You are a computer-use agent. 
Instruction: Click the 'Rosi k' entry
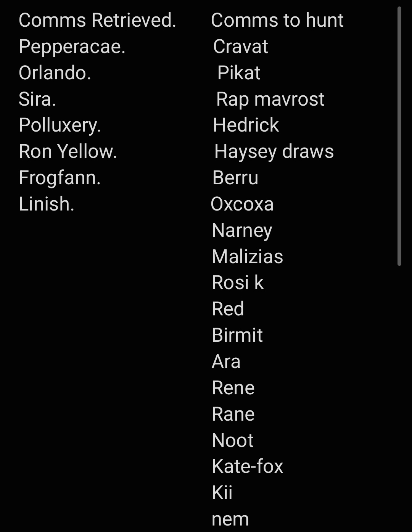tap(237, 283)
